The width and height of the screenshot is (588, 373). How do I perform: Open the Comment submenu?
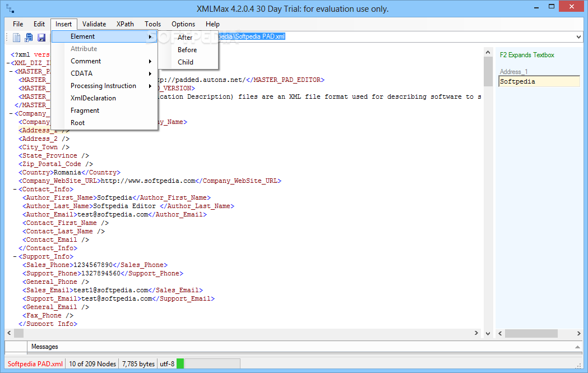pyautogui.click(x=104, y=61)
